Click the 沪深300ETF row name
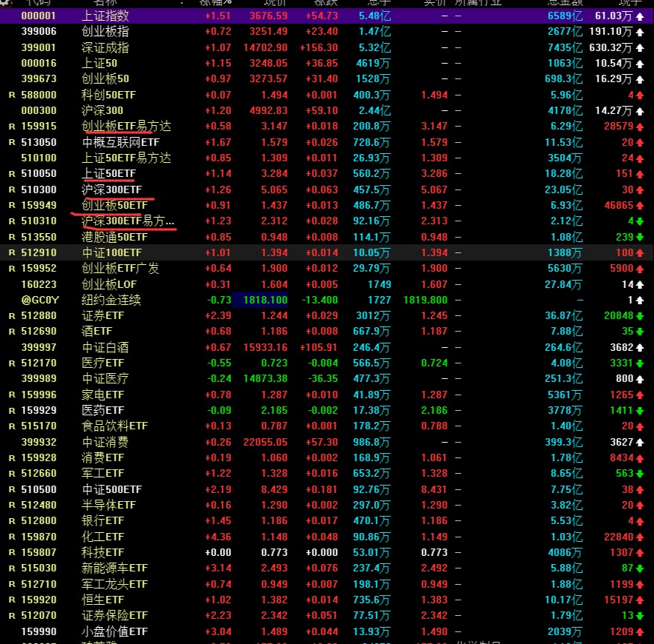 click(x=112, y=189)
